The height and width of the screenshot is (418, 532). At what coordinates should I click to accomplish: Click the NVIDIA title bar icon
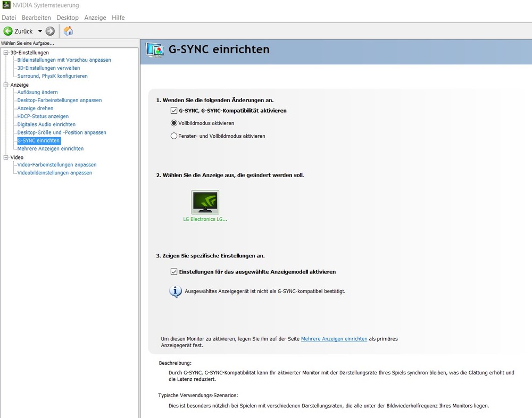click(x=6, y=5)
